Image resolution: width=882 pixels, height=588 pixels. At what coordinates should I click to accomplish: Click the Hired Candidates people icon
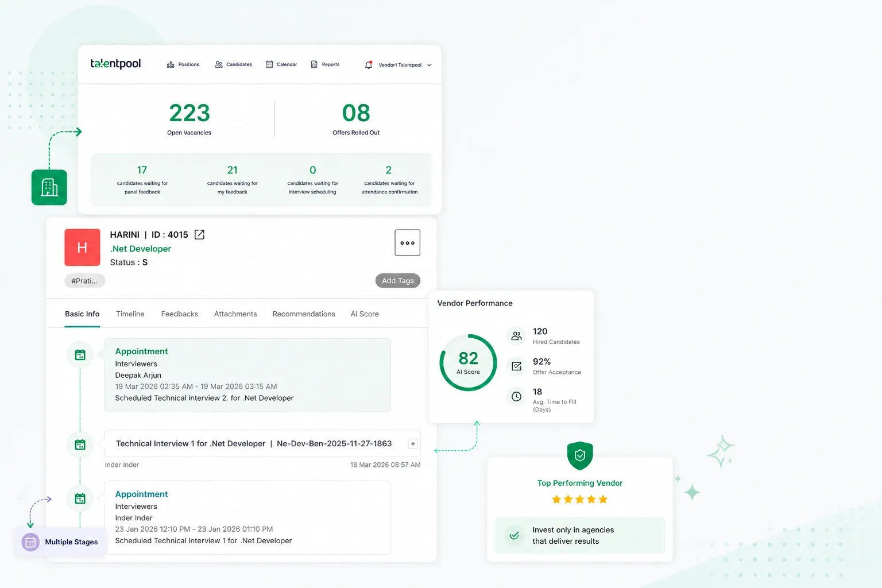pos(517,336)
